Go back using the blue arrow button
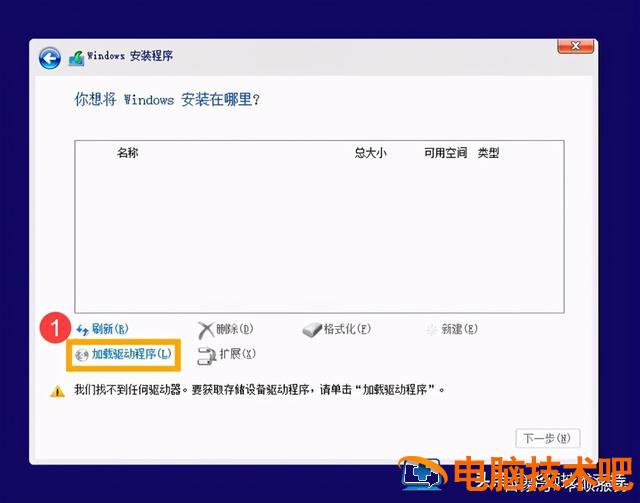 pyautogui.click(x=50, y=58)
